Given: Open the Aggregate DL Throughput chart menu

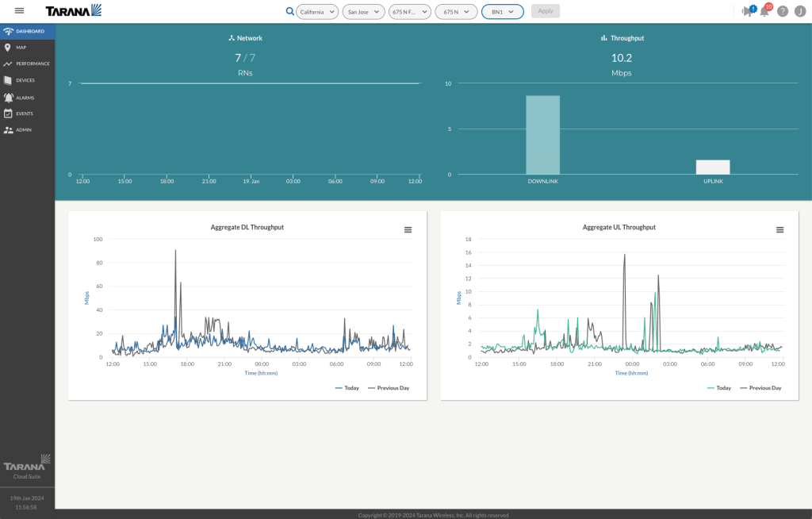Looking at the screenshot, I should click(x=408, y=230).
